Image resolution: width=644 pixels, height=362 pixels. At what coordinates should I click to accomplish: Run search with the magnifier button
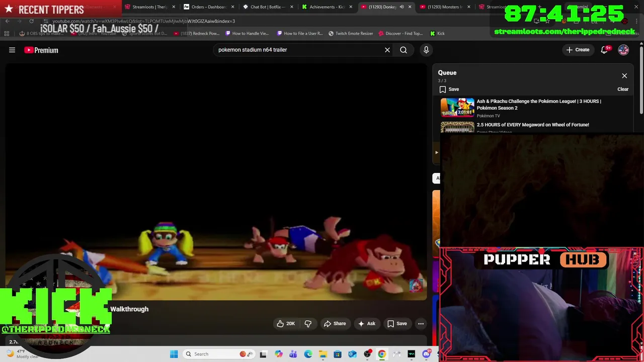(x=404, y=50)
